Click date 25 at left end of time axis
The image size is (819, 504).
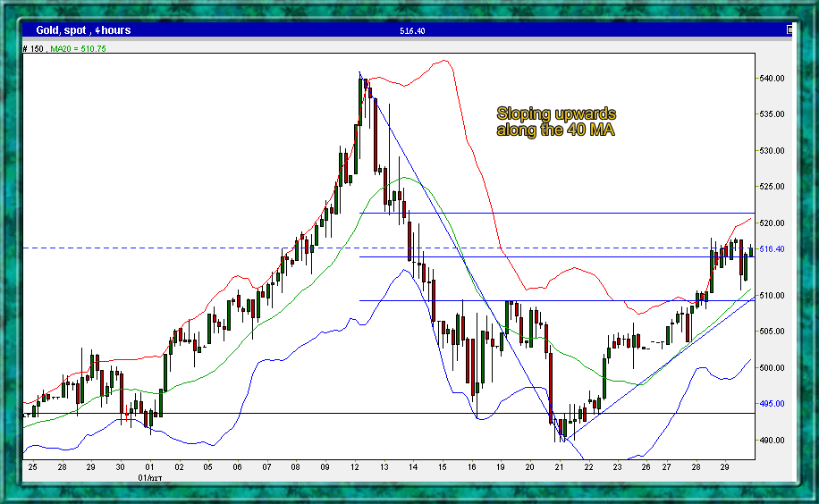click(32, 467)
